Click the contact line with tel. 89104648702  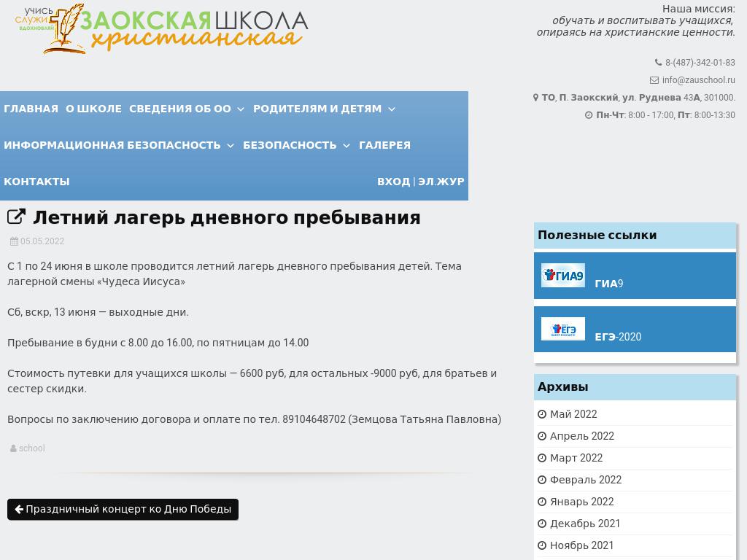click(x=255, y=419)
